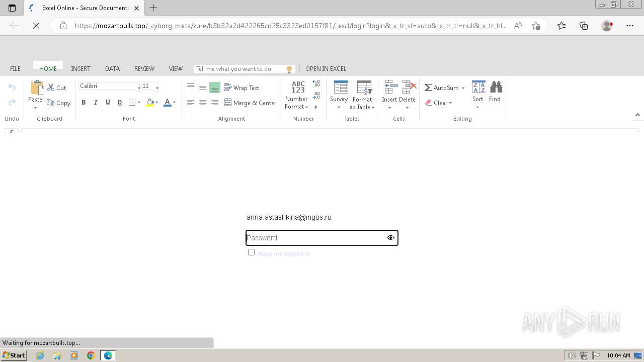The image size is (644, 362).
Task: Open a new browser tab
Action: (x=153, y=8)
